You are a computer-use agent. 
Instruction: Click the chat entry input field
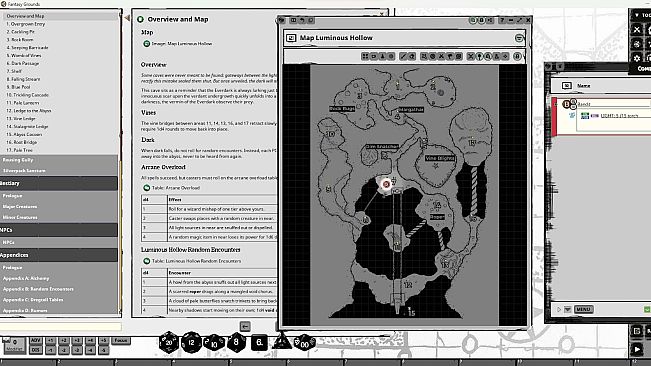pos(61,327)
